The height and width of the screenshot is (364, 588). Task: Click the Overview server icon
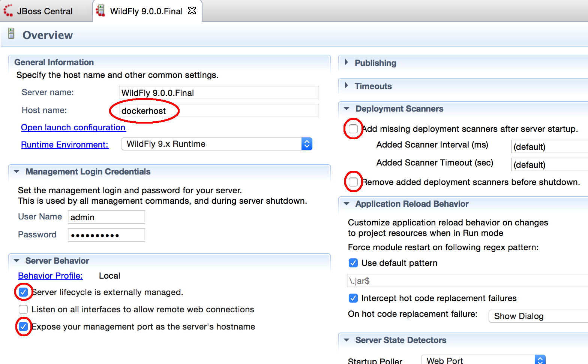[x=11, y=33]
